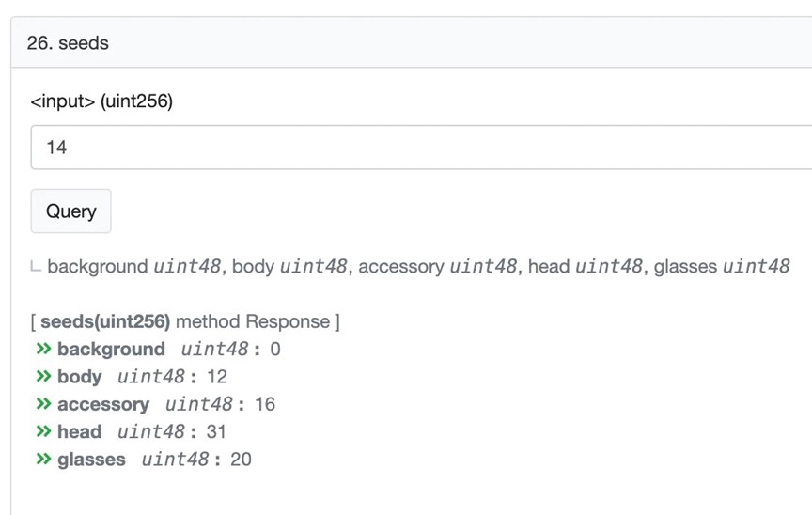Click the glasses result value 20
This screenshot has width=812, height=515.
(x=241, y=459)
